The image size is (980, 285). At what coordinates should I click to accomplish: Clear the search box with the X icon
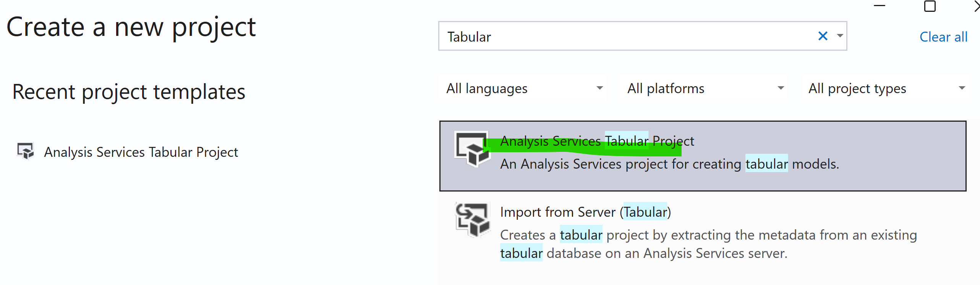[823, 36]
